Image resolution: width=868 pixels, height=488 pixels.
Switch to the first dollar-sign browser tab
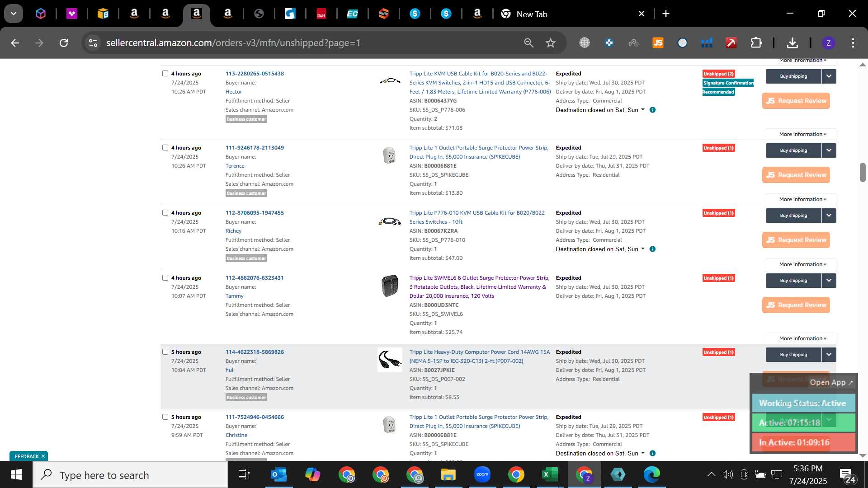[x=415, y=14]
